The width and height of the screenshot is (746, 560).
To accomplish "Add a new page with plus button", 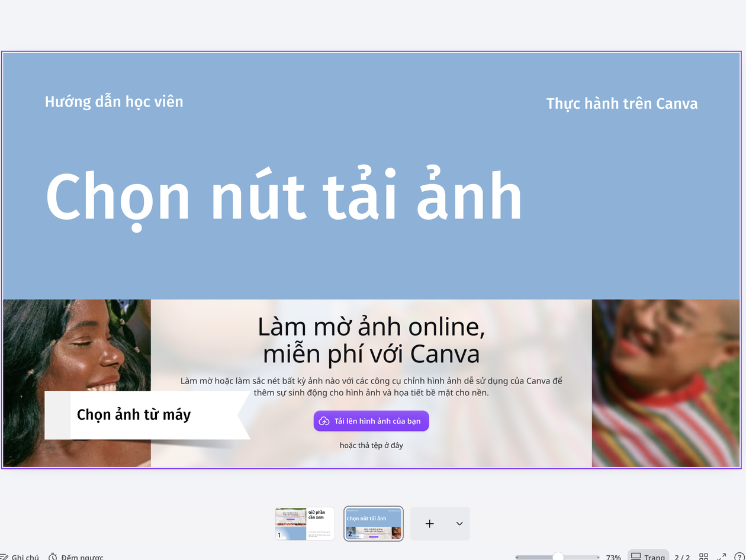I will [x=430, y=523].
